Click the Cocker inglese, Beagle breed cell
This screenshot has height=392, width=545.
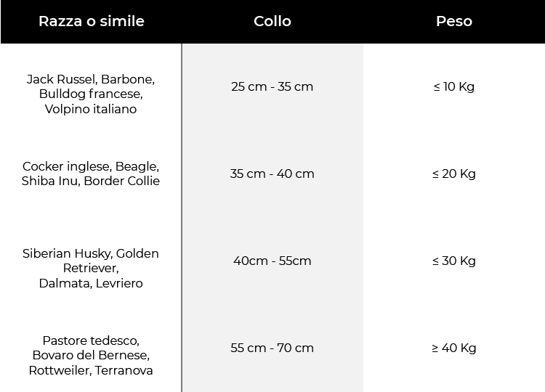click(x=91, y=173)
